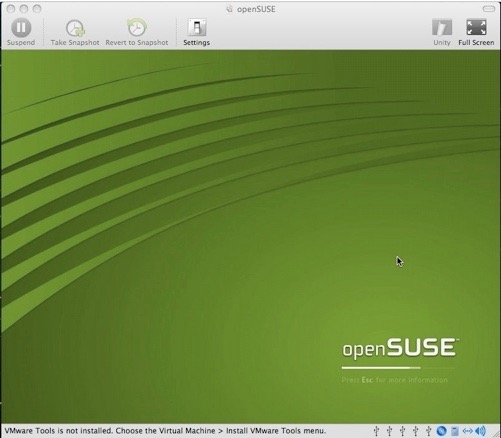Click the first USB device icon in status bar

(376, 431)
